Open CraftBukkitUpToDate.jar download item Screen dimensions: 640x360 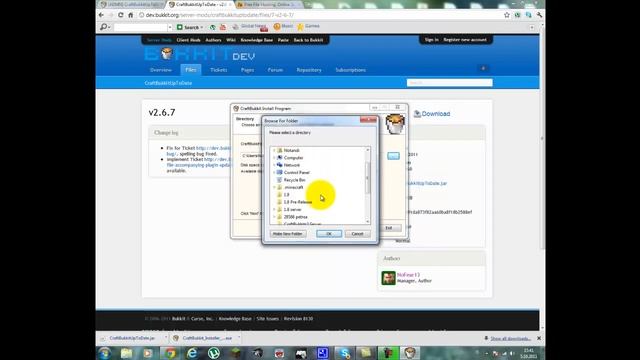[132, 338]
